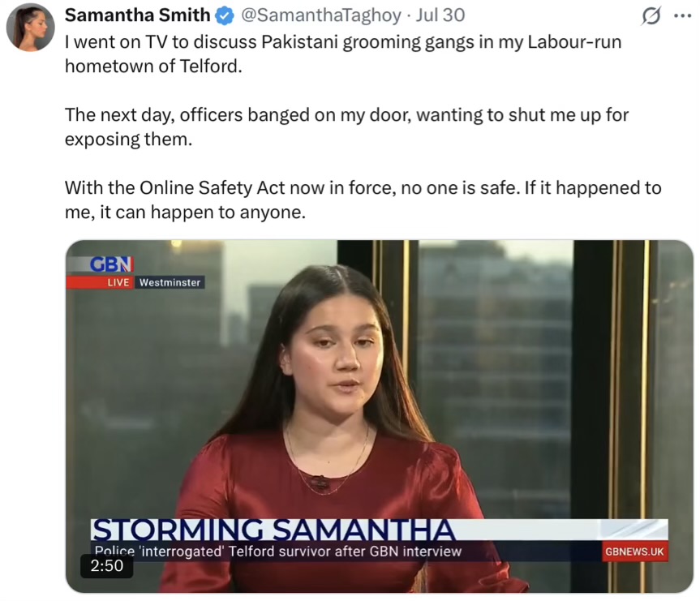The height and width of the screenshot is (601, 700).
Task: Click the Westminster location label
Action: pyautogui.click(x=170, y=282)
